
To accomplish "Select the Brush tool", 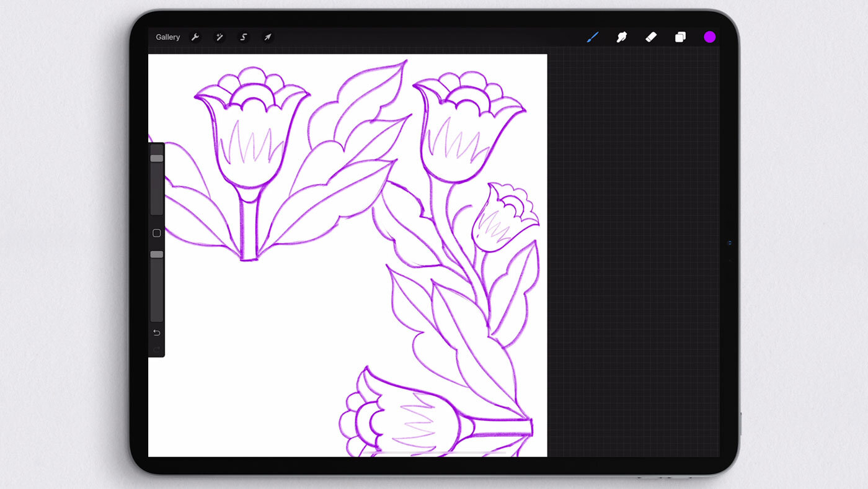I will coord(592,37).
